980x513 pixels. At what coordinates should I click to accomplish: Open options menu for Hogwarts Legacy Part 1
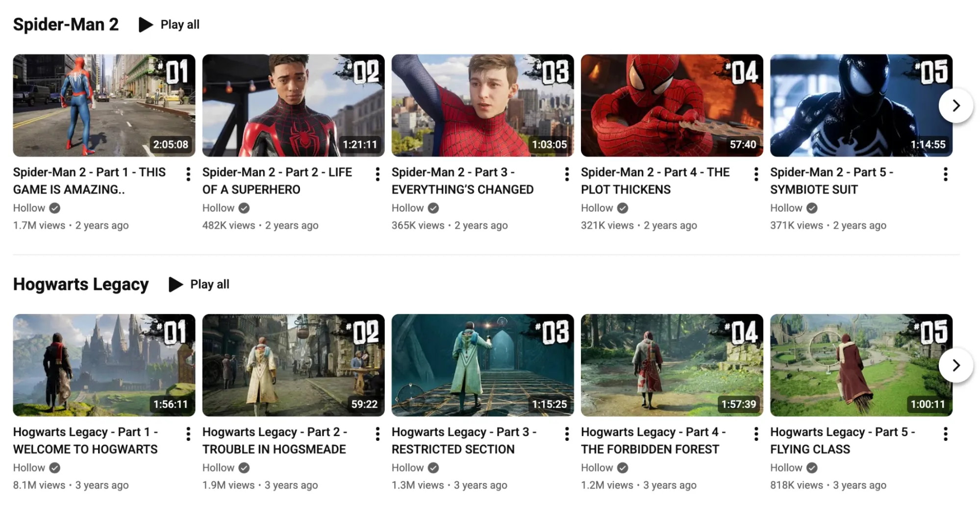pos(188,434)
